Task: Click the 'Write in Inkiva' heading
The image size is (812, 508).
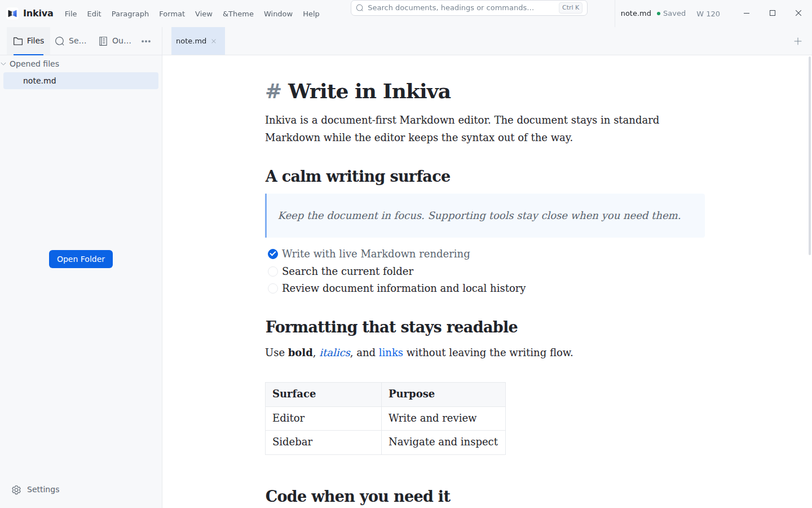Action: (369, 91)
